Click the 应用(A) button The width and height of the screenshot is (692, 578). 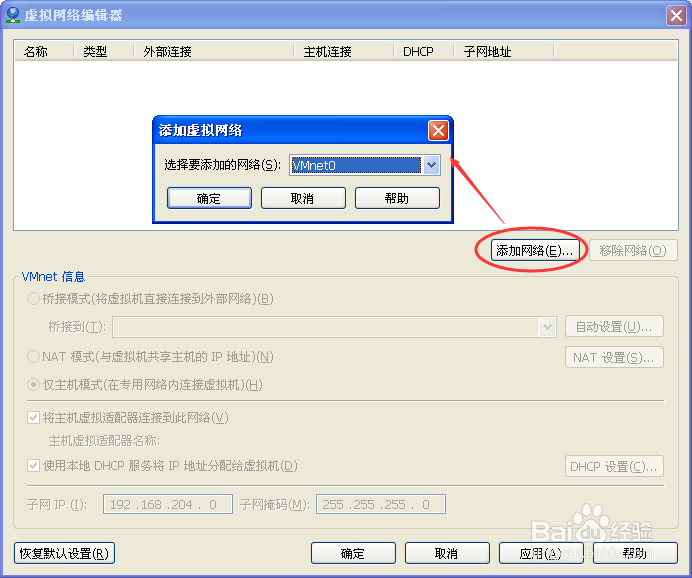pyautogui.click(x=541, y=553)
